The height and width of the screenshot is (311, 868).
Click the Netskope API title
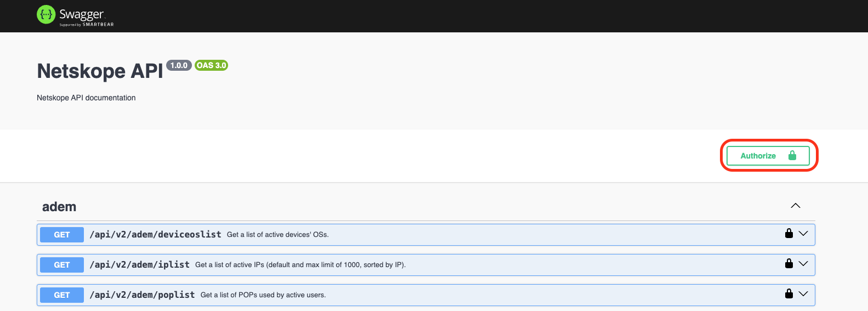pyautogui.click(x=100, y=71)
